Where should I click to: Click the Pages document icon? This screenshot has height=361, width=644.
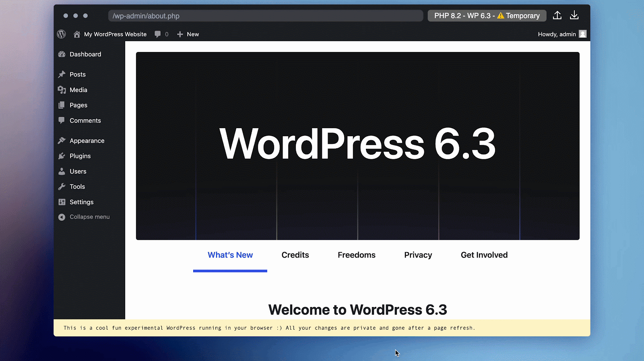tap(62, 105)
